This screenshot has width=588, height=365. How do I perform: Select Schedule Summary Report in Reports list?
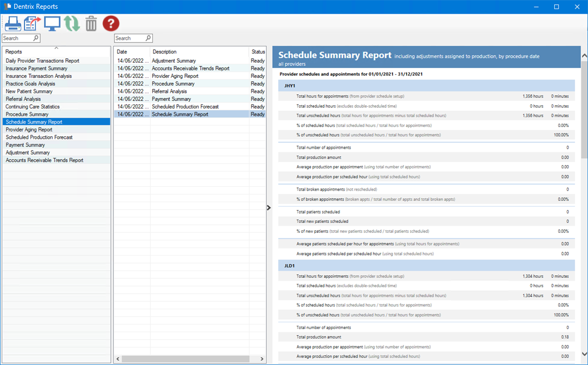pyautogui.click(x=56, y=122)
